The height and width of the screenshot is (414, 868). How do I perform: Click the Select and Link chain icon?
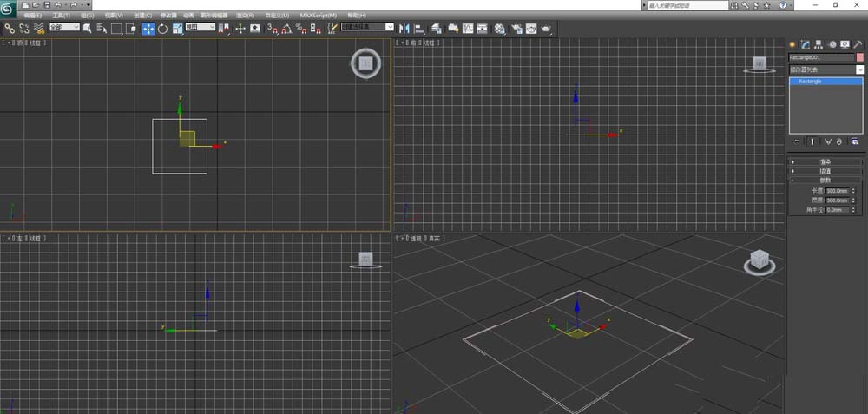pos(9,29)
